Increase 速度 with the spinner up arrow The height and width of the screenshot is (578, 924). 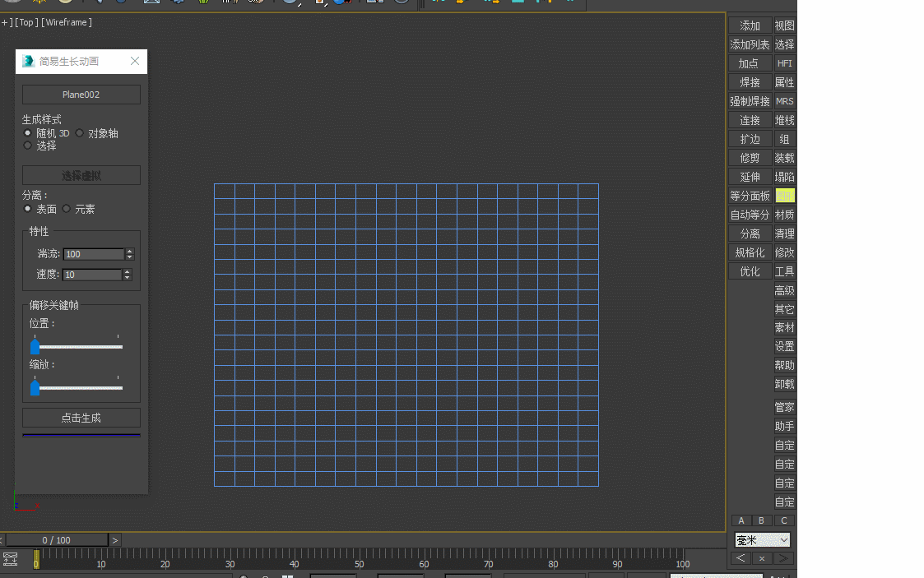tap(127, 272)
